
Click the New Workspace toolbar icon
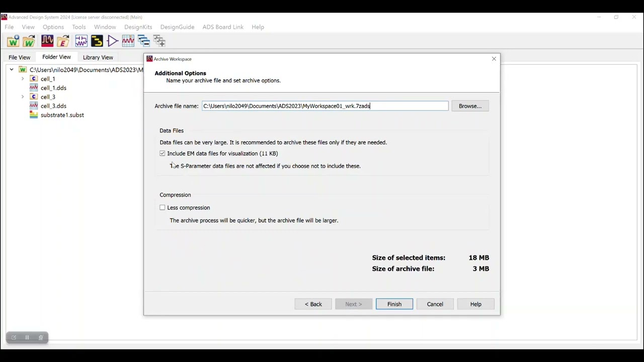click(13, 41)
